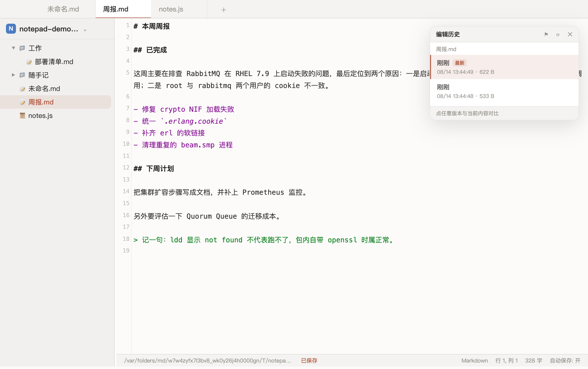Click the notes.js file icon
This screenshot has width=588, height=369.
tap(22, 115)
